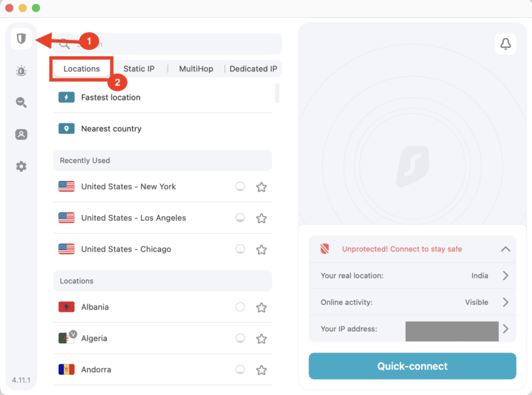Switch to the Static IP tab
Screen dimensions: 532x395
coord(139,69)
